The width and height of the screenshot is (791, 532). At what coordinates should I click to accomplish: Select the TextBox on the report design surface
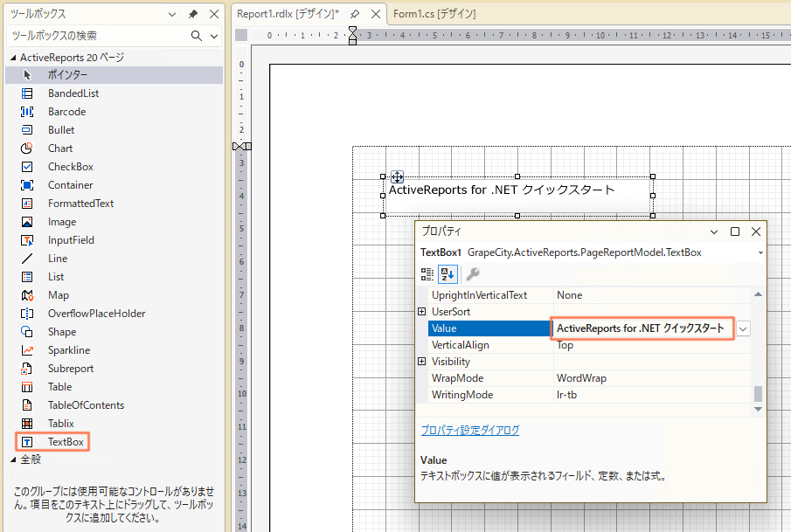pos(517,197)
